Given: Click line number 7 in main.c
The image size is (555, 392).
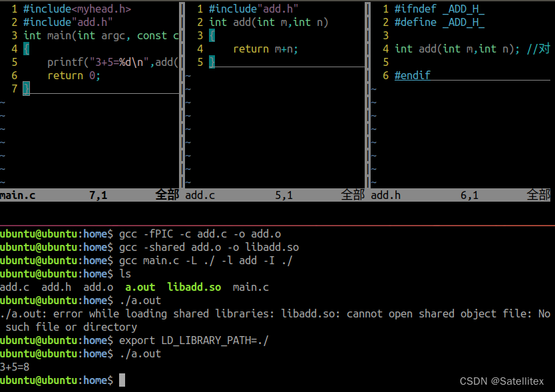Looking at the screenshot, I should click(14, 89).
